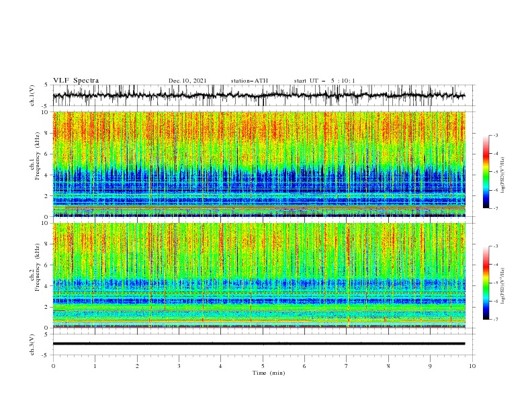
Task: Click the ch.2 spectrogram color bar
Action: [486, 283]
